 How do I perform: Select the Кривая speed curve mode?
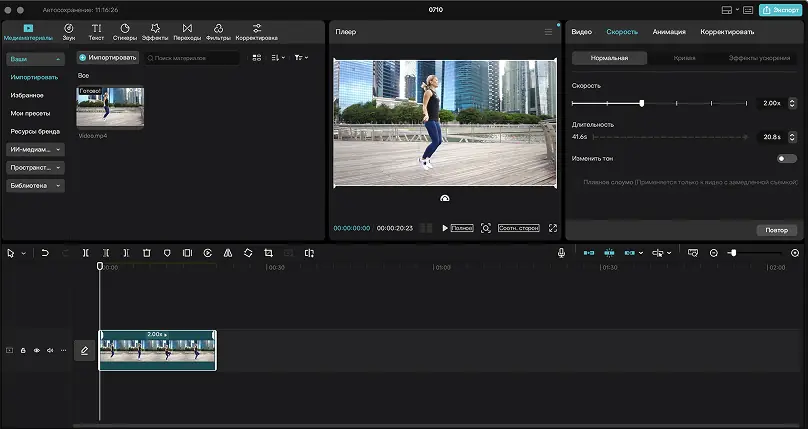coord(684,58)
